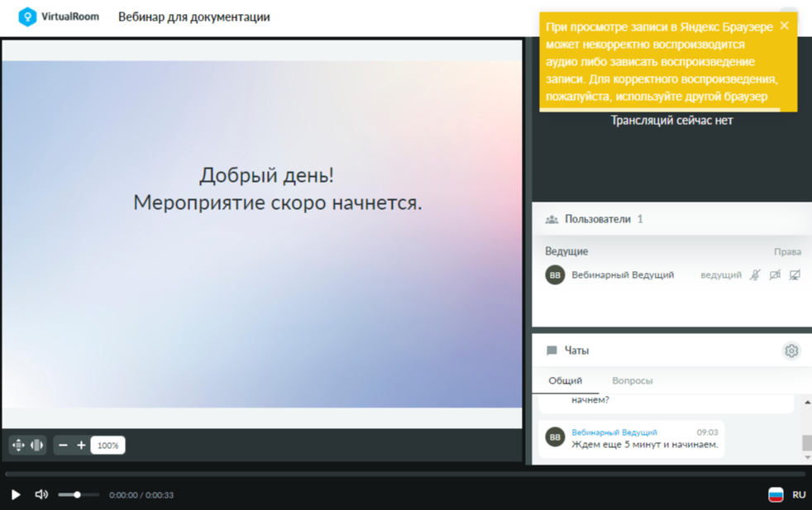Image resolution: width=812 pixels, height=510 pixels.
Task: Zoom out slide with minus button
Action: [x=63, y=446]
